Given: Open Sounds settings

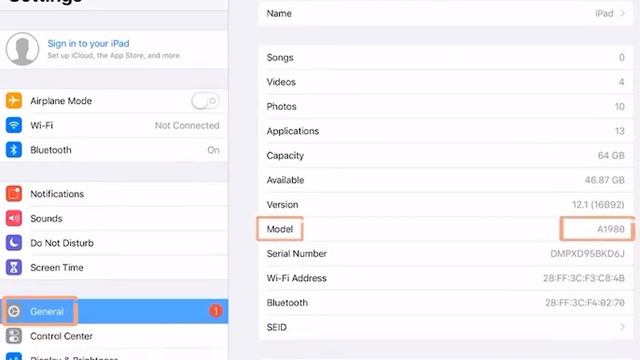Looking at the screenshot, I should [114, 218].
